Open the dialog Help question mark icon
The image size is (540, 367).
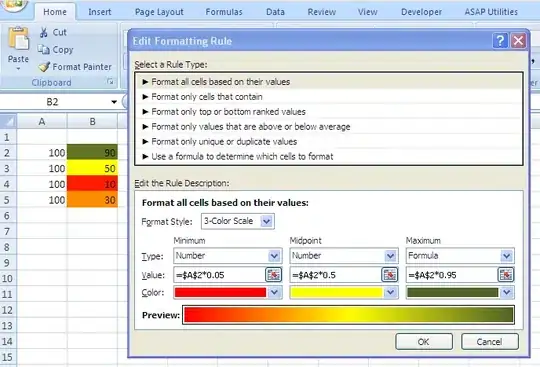500,41
